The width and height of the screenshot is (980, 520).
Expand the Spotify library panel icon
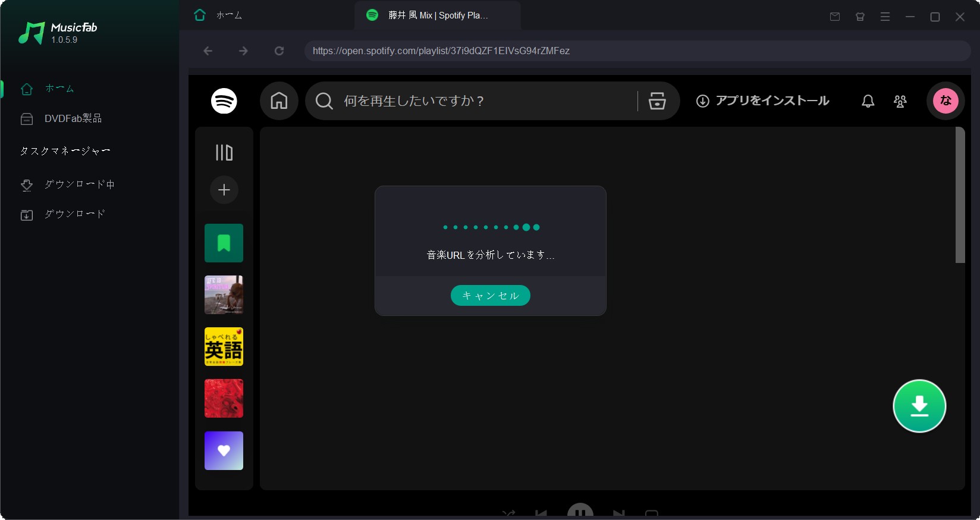pyautogui.click(x=224, y=153)
